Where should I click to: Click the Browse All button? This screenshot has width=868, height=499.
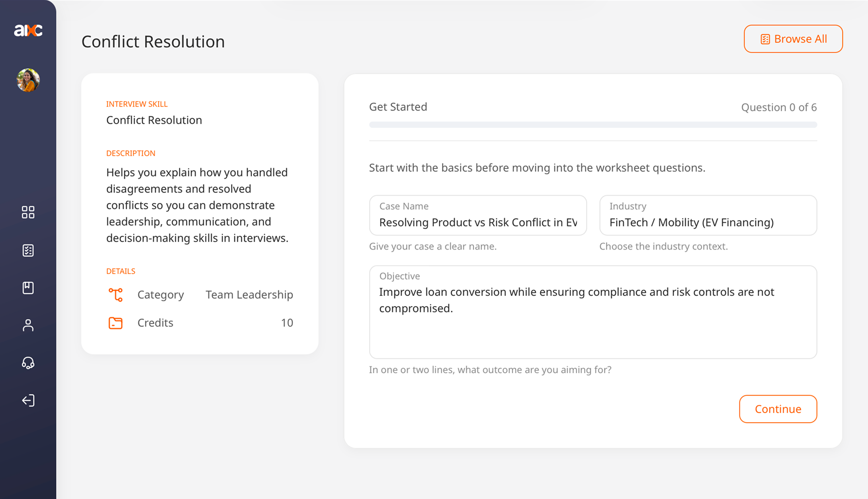[793, 39]
